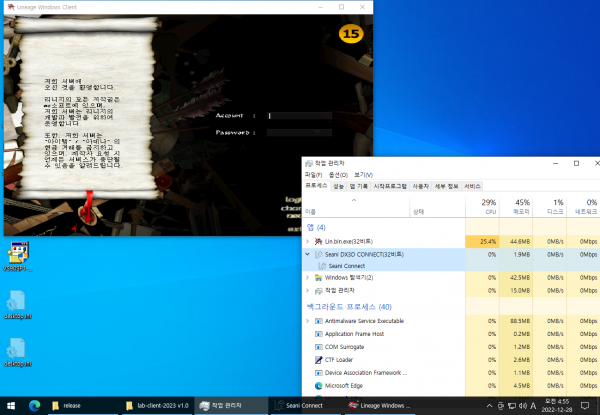
Task: Select the lower desktop.ini file icon
Action: click(x=18, y=352)
